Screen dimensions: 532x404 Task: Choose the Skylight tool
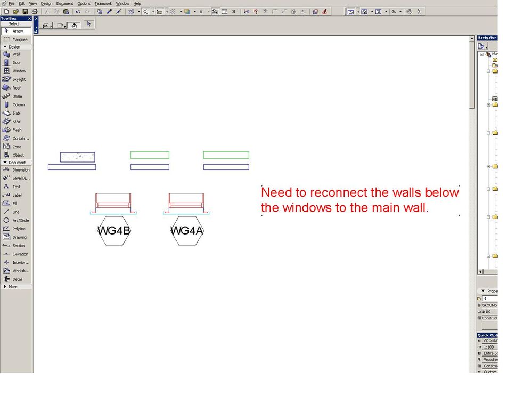(x=16, y=79)
